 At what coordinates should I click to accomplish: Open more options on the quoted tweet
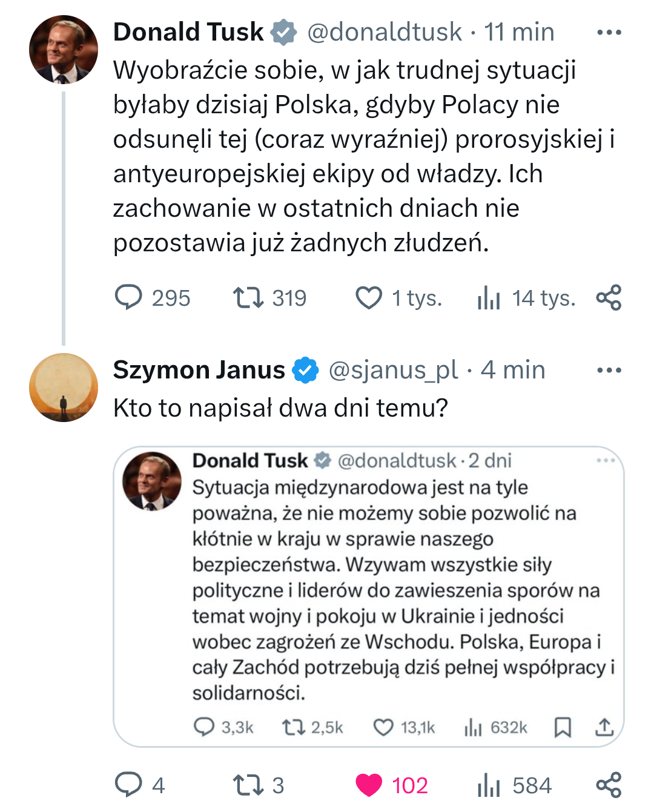(x=605, y=461)
